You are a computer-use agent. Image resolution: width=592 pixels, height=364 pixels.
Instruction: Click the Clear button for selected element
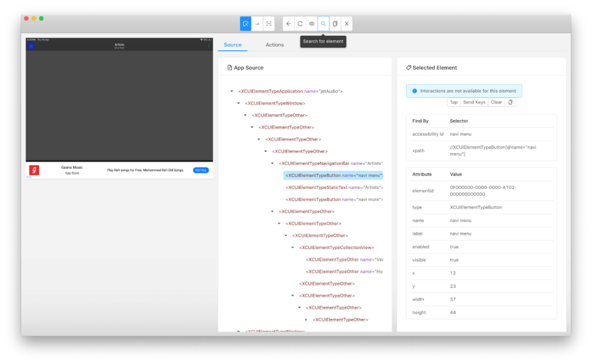[496, 102]
